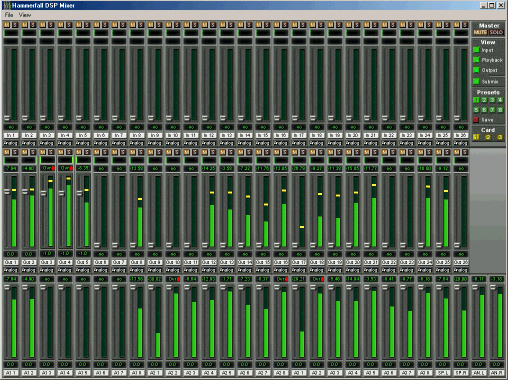Image resolution: width=508 pixels, height=380 pixels.
Task: Open the Analog routing field under In 2
Action: pyautogui.click(x=29, y=143)
